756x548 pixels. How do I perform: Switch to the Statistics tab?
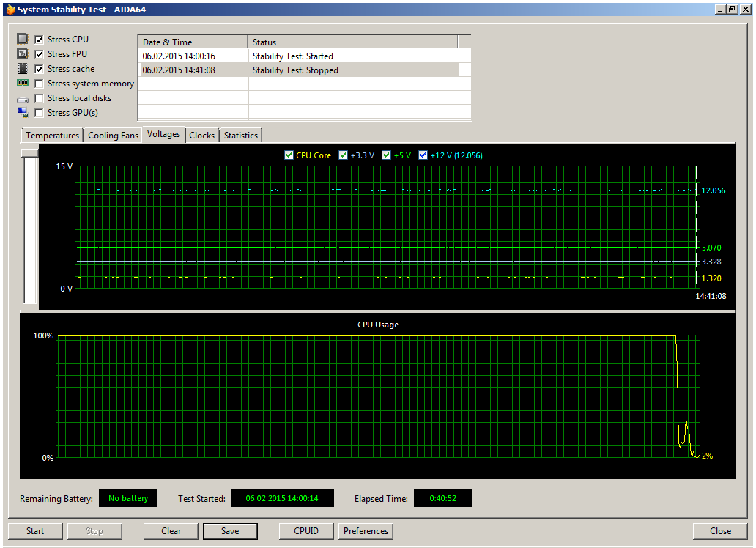point(240,135)
